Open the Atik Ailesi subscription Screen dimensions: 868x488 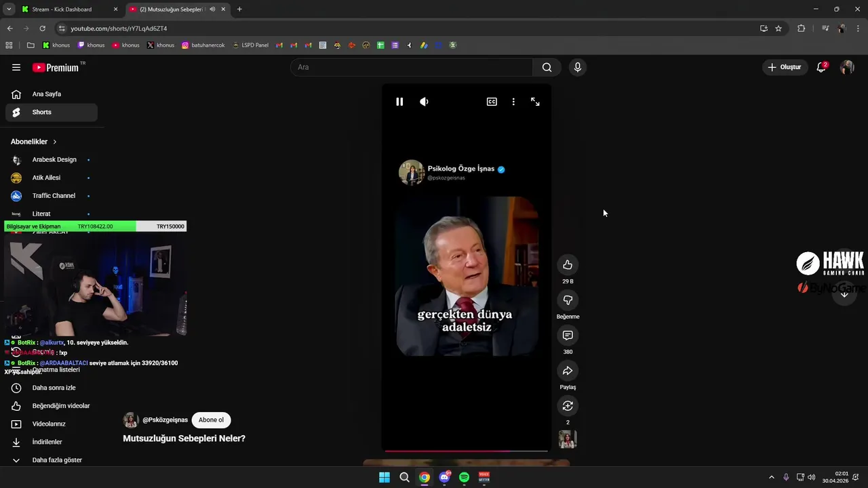pyautogui.click(x=51, y=178)
